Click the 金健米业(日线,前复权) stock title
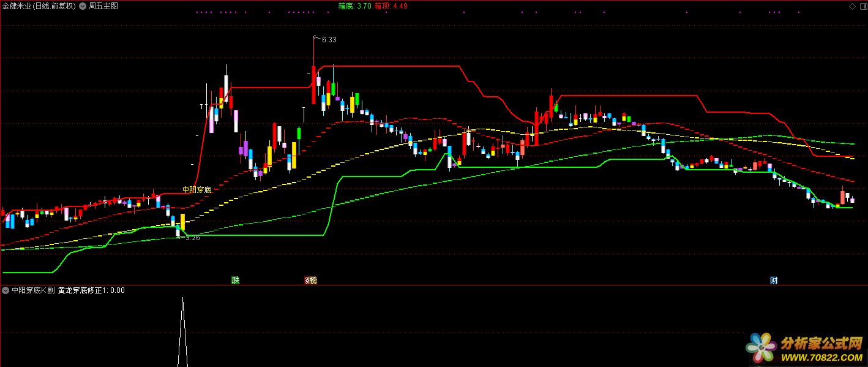Screen dimensions: 868x367 [39, 6]
